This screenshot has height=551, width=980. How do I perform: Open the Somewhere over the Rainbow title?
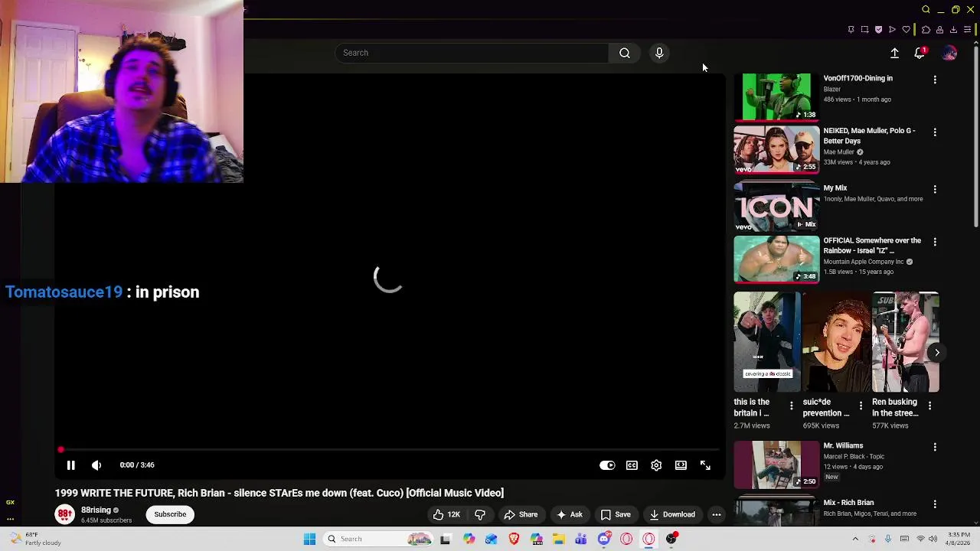coord(872,245)
